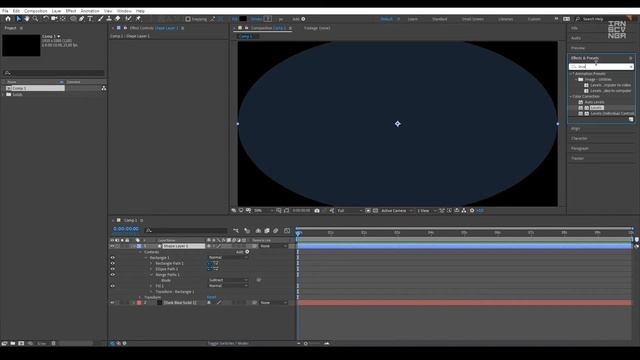This screenshot has height=360, width=640.
Task: Click the Home icon in the toolbar
Action: [8, 19]
